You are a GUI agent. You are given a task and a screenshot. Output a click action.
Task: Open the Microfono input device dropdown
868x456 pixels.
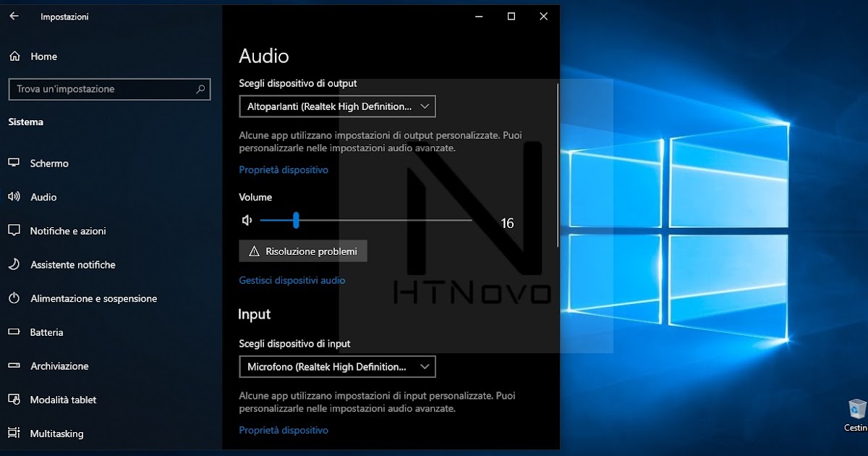coord(337,366)
